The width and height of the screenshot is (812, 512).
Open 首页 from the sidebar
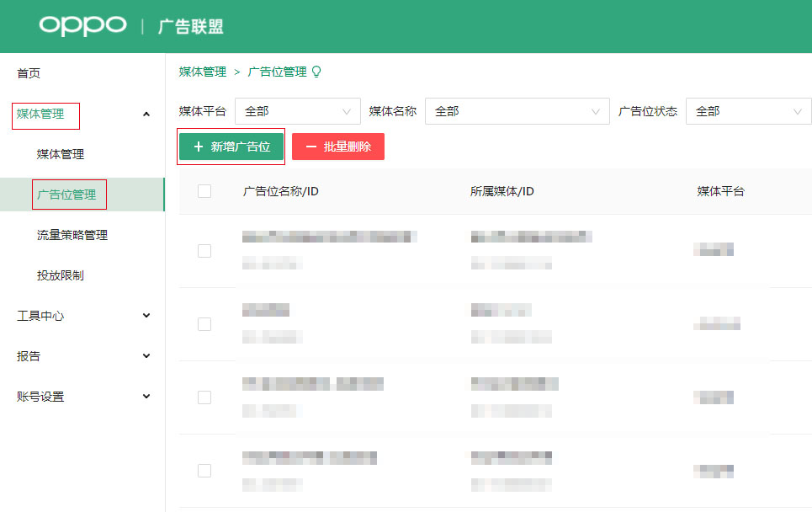pos(28,72)
